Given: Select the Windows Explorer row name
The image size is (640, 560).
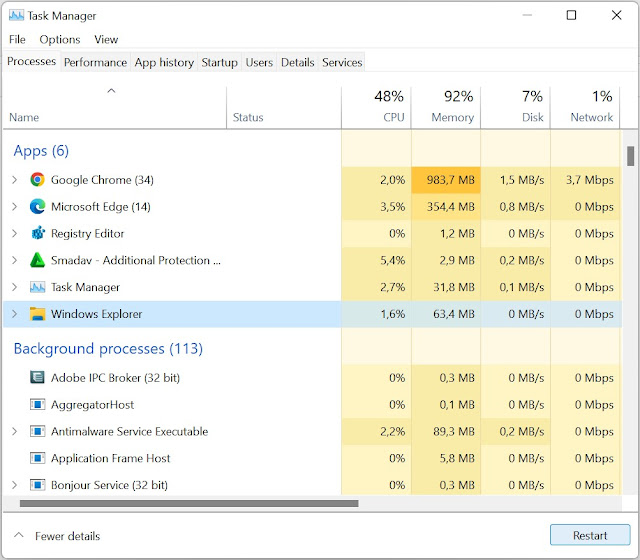Looking at the screenshot, I should coord(96,314).
